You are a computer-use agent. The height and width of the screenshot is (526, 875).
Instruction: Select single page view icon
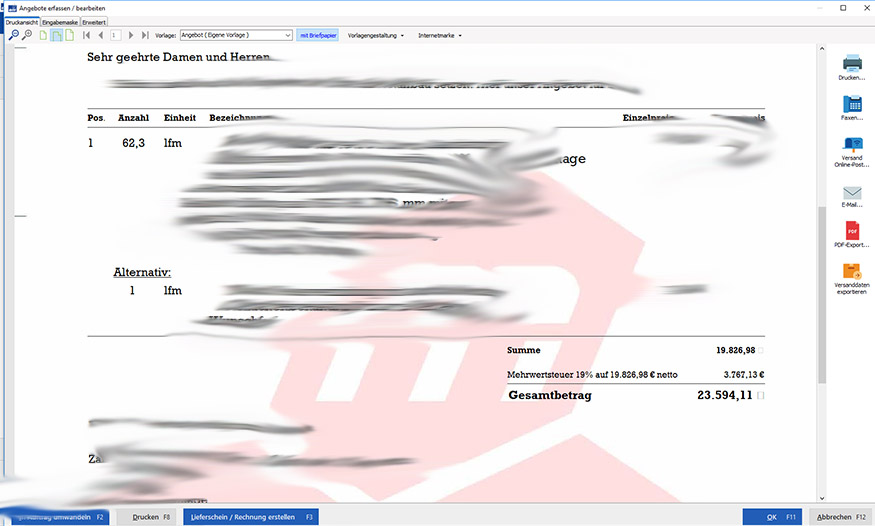(x=43, y=35)
